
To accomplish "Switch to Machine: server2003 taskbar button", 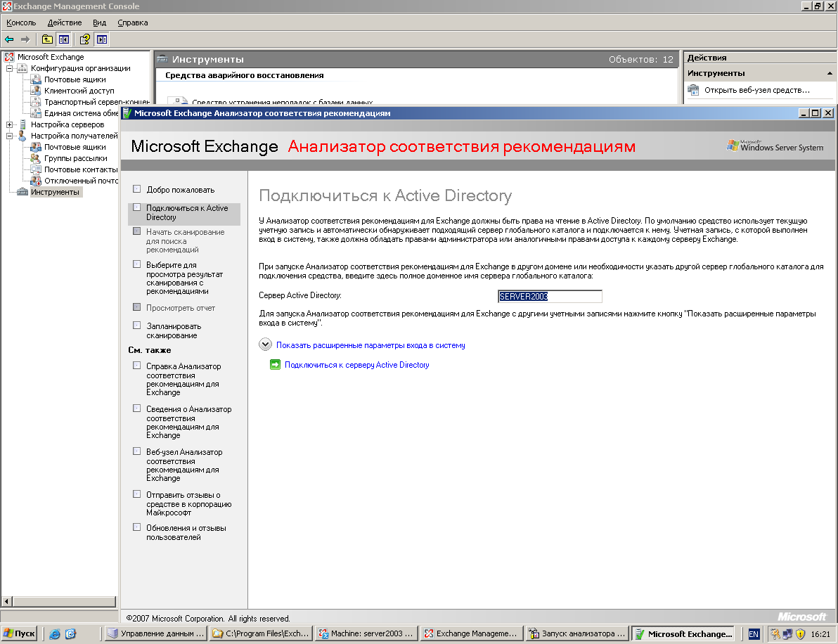I will coord(366,634).
